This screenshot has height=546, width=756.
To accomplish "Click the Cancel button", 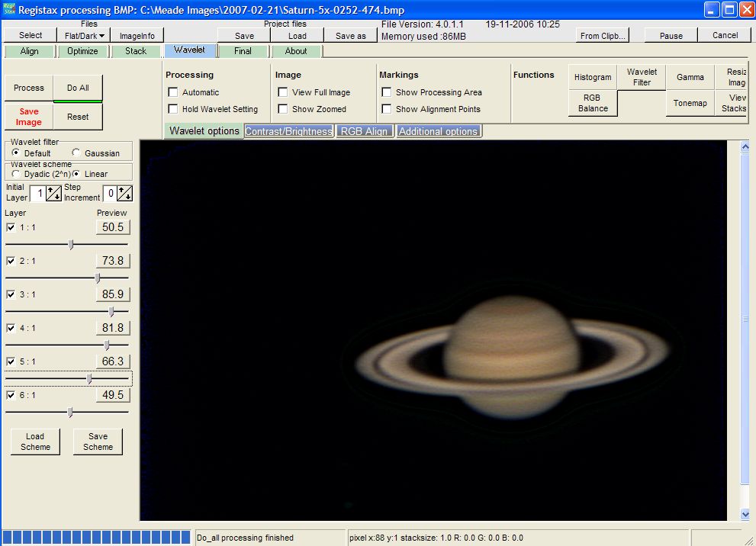I will (x=725, y=35).
